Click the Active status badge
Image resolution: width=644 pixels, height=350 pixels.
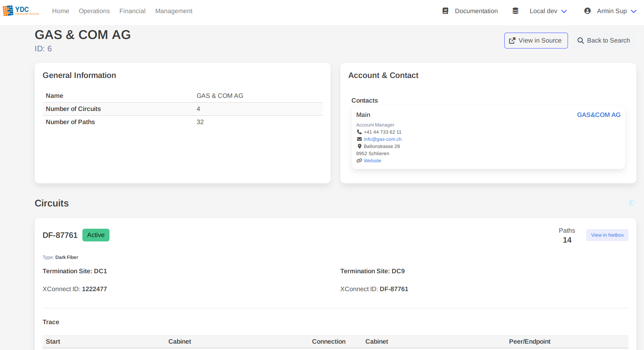click(x=96, y=235)
